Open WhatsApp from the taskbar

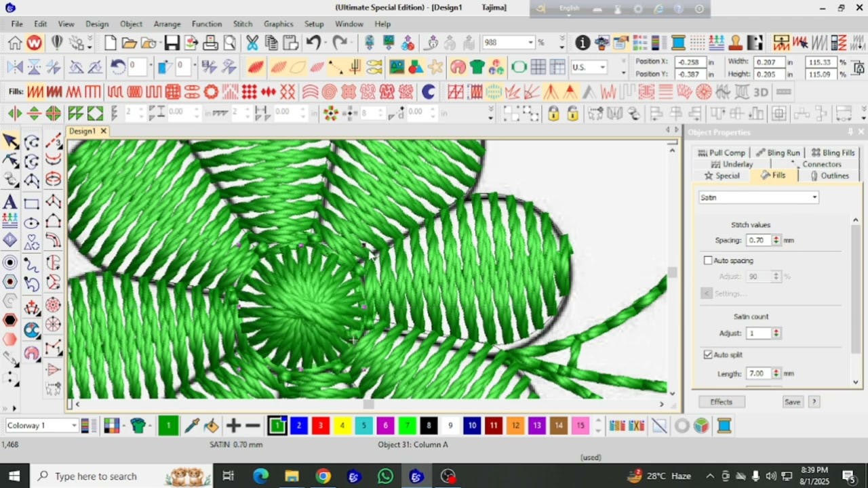click(385, 476)
